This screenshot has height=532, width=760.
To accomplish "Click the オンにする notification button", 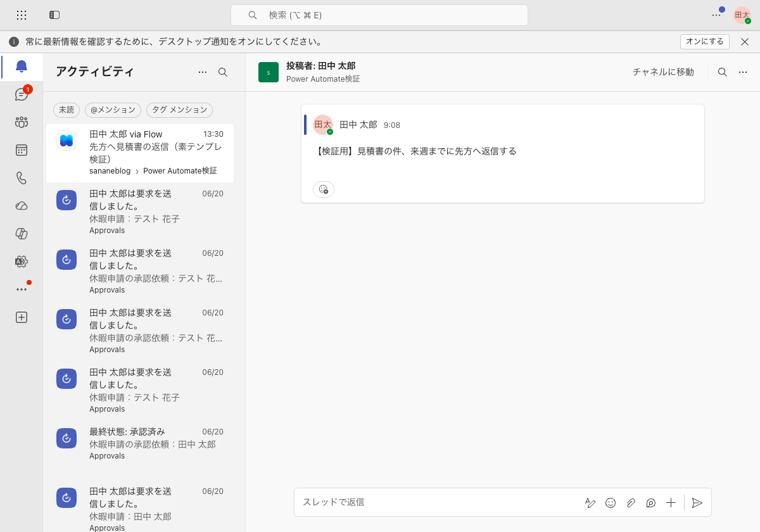I will point(705,42).
